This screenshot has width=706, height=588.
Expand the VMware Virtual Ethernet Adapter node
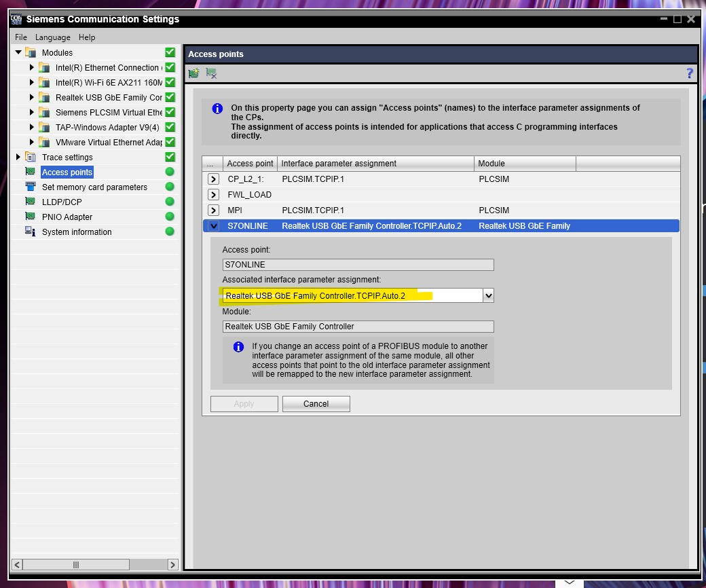tap(31, 142)
